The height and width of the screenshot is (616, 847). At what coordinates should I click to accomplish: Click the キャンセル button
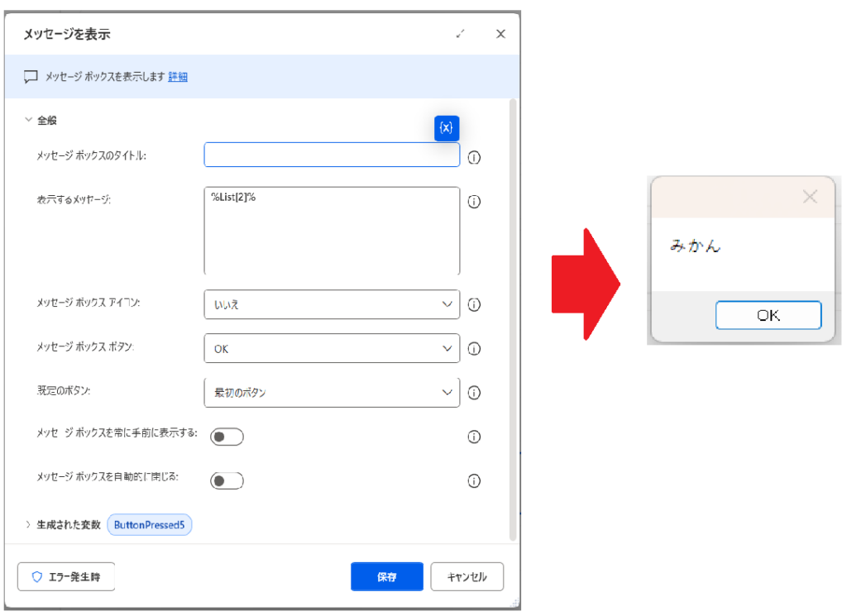point(467,577)
